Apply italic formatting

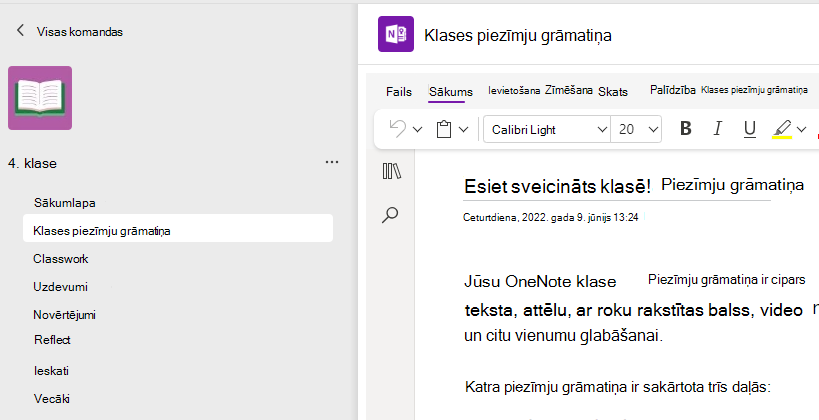[718, 129]
